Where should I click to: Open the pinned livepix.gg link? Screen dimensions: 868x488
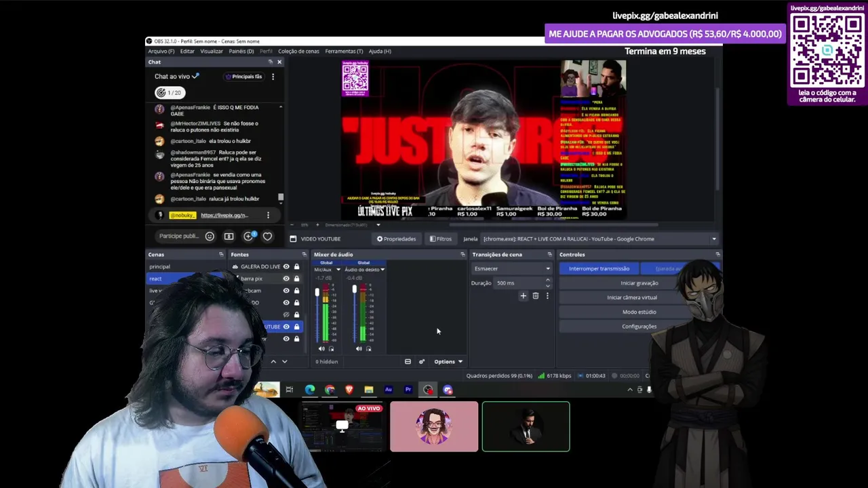[224, 215]
